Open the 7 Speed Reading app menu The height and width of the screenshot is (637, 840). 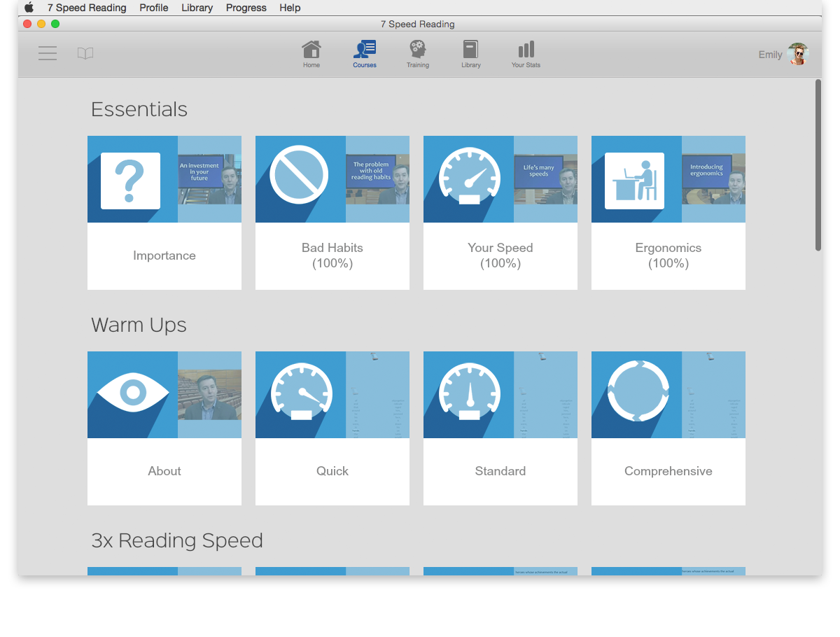tap(87, 8)
